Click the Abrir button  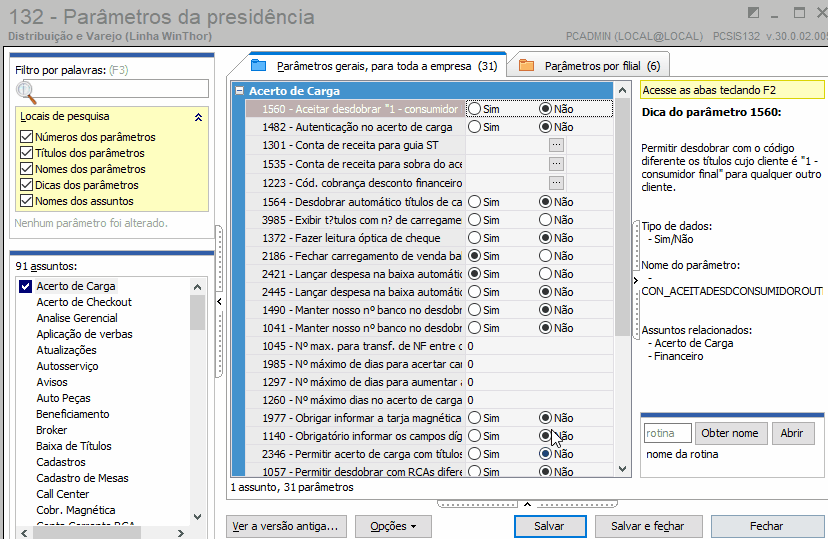(x=792, y=433)
